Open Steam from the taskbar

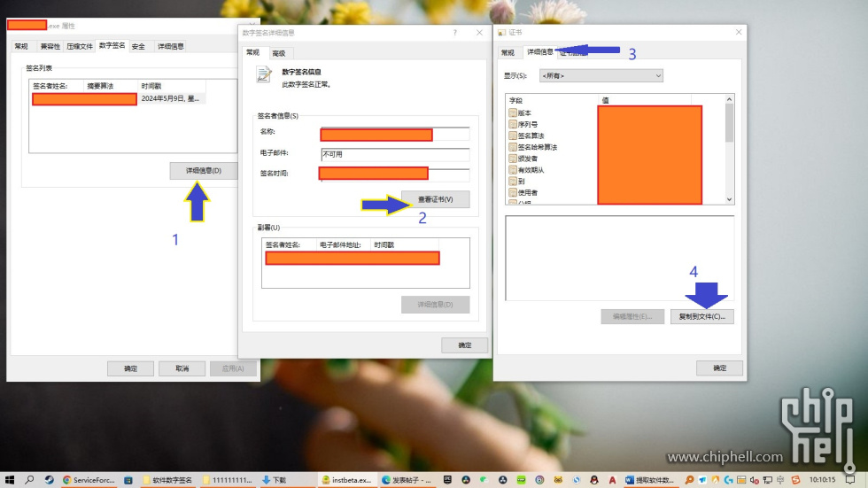[x=50, y=480]
